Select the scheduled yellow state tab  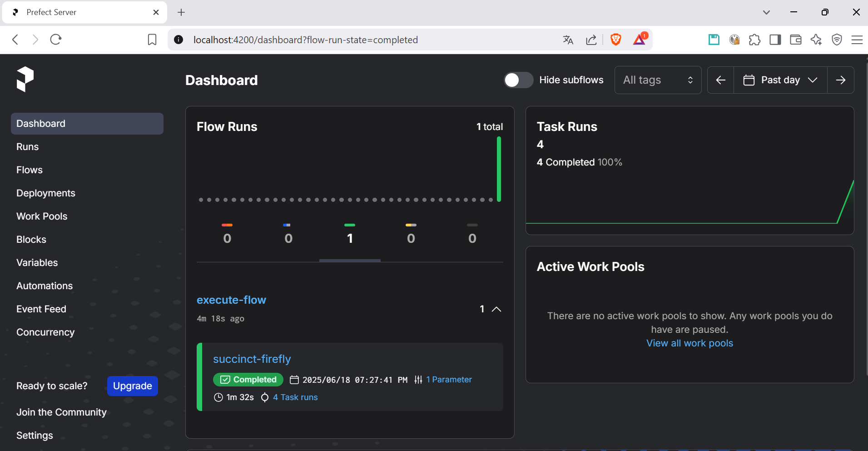411,234
